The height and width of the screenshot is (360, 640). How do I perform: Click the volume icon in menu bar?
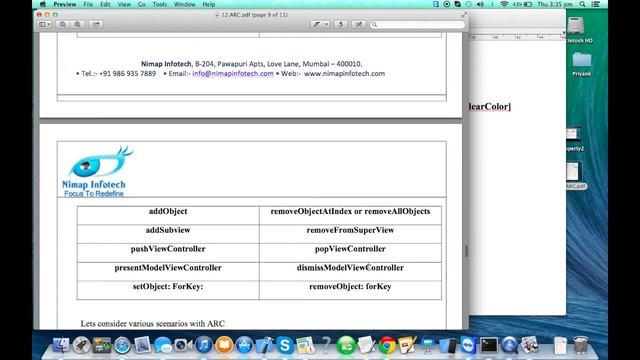pyautogui.click(x=480, y=4)
